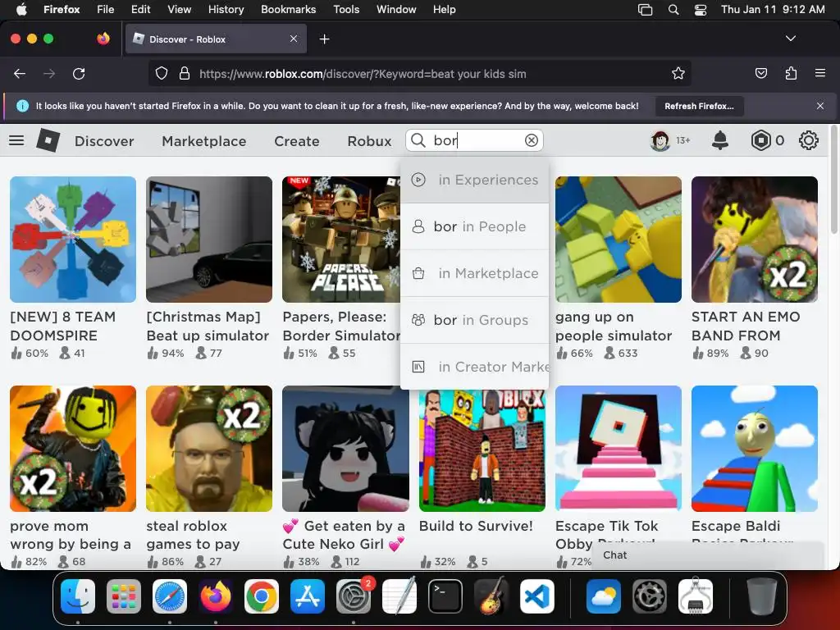Image resolution: width=840 pixels, height=630 pixels.
Task: Open the list all tabs chevron
Action: [790, 39]
